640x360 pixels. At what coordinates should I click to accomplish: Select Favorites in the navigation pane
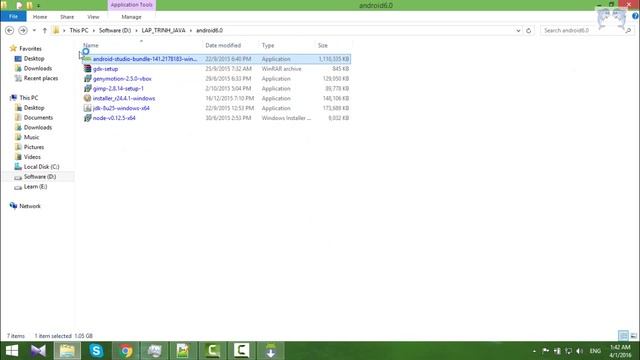tap(30, 49)
